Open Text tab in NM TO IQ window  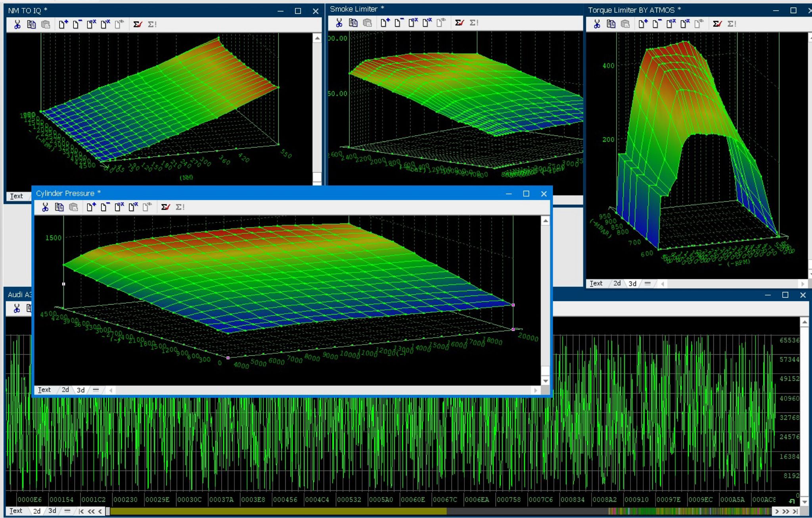pos(16,196)
